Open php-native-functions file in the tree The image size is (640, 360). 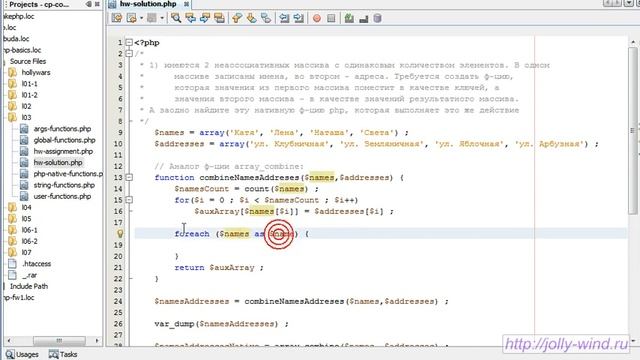pyautogui.click(x=68, y=173)
